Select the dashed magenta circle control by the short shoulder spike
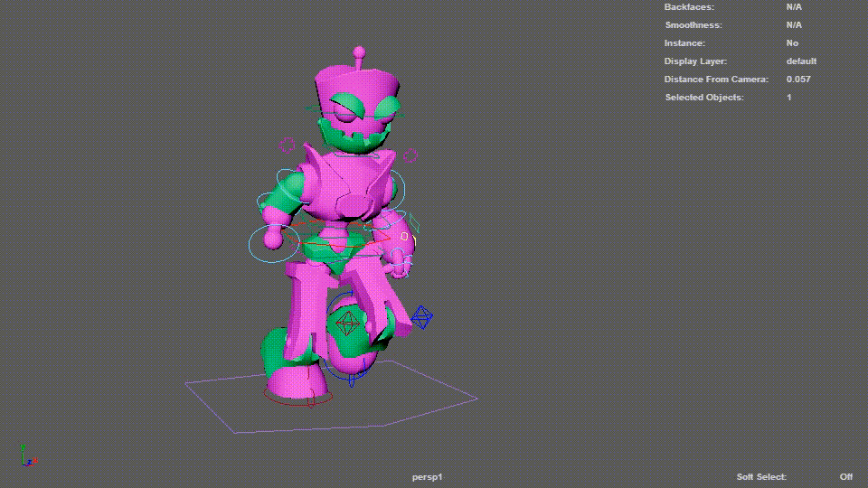The width and height of the screenshot is (868, 488). pos(410,156)
